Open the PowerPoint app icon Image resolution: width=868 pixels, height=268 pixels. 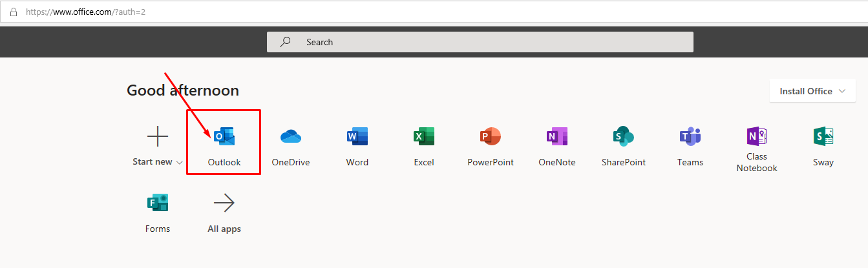(x=491, y=137)
